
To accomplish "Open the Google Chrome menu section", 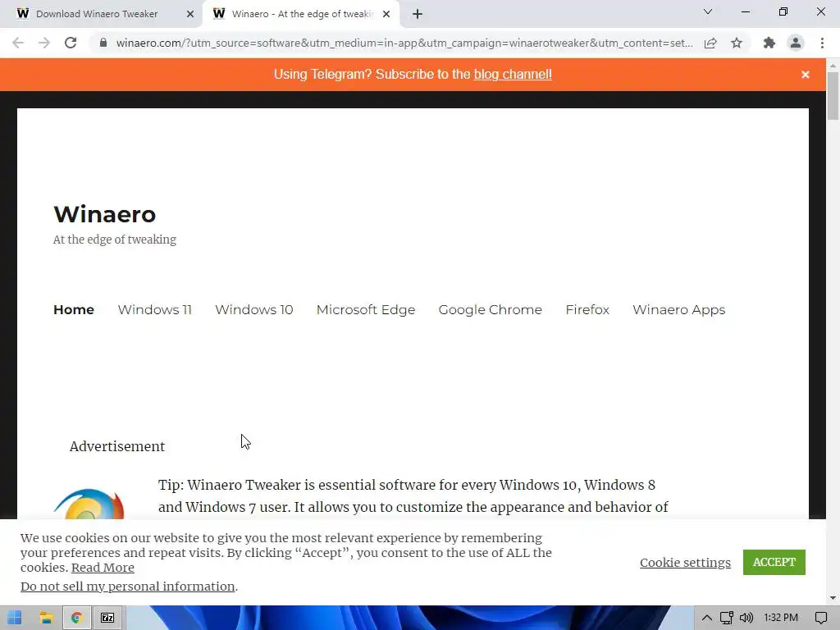I will tap(491, 309).
